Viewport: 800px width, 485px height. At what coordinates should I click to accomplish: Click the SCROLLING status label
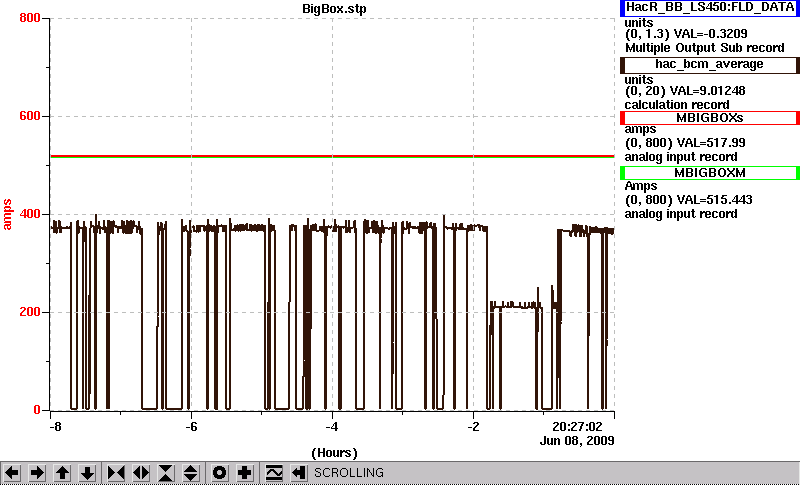click(349, 473)
